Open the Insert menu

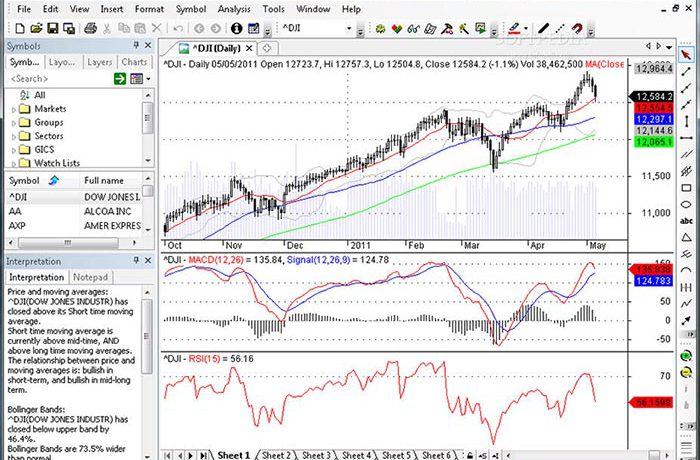pos(112,9)
